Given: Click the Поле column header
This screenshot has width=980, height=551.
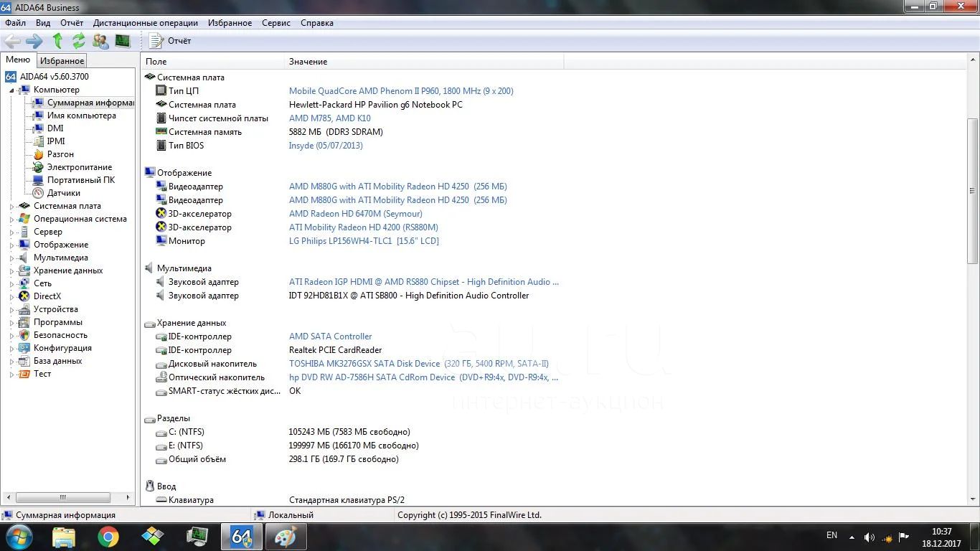Looking at the screenshot, I should pos(213,62).
